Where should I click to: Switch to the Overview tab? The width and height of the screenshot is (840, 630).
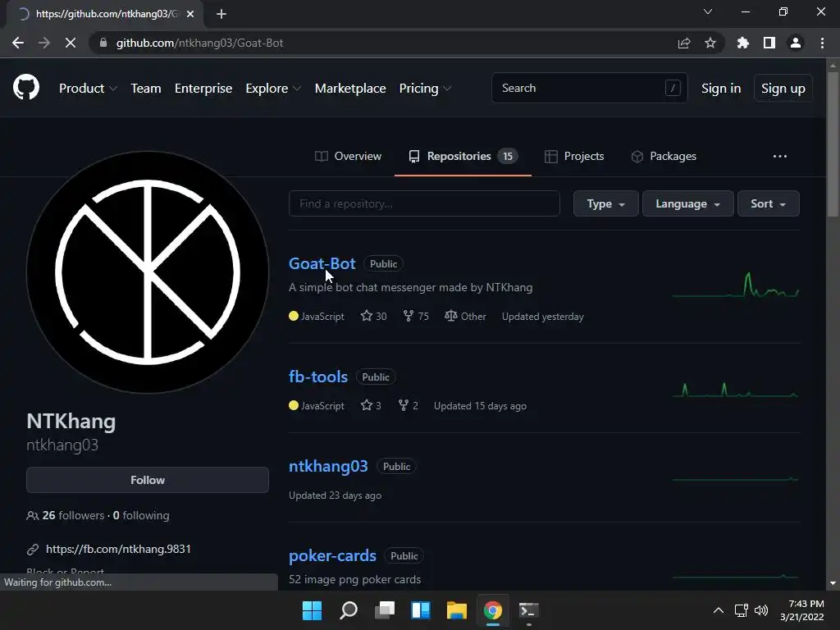[x=348, y=156]
